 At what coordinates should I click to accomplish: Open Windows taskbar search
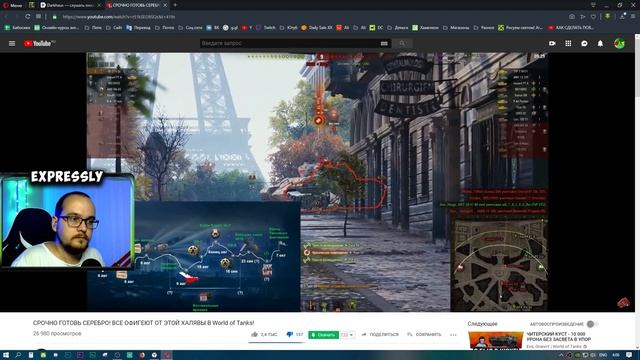click(18, 355)
